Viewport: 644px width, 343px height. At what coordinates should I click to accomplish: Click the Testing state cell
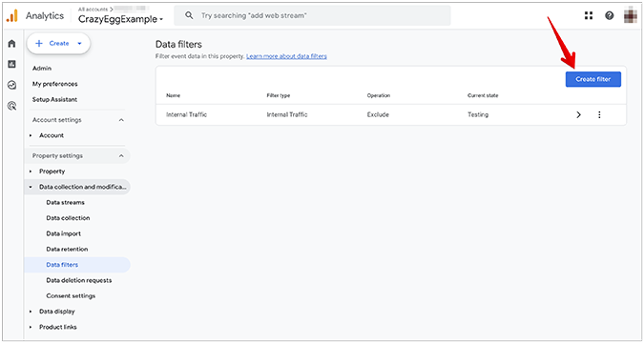pyautogui.click(x=478, y=115)
